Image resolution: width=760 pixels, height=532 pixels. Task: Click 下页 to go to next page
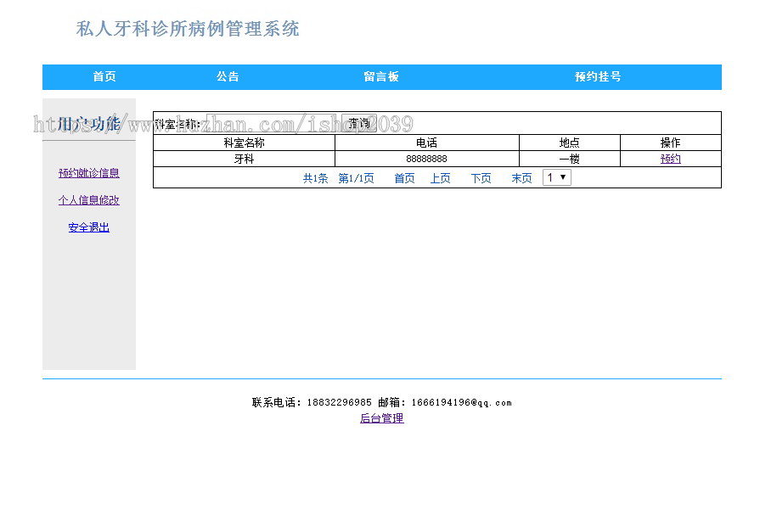[481, 178]
